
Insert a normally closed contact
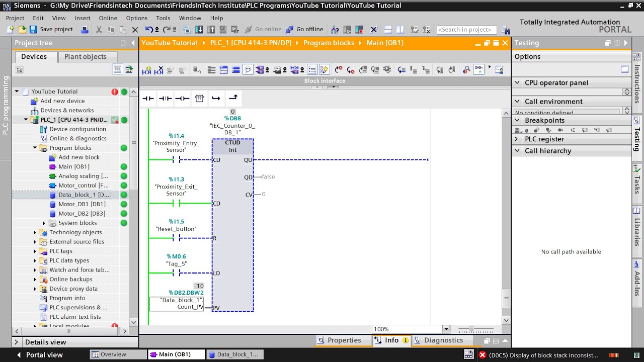coord(165,98)
